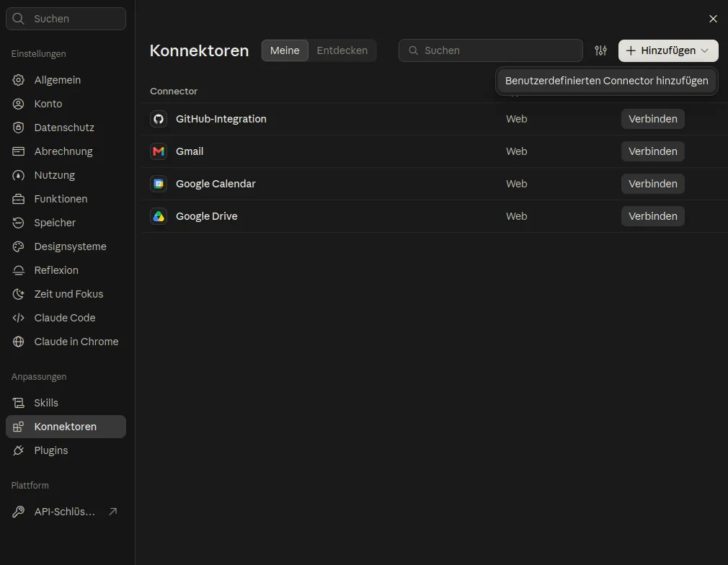
Task: Open Allgemein settings gear icon
Action: coord(18,80)
